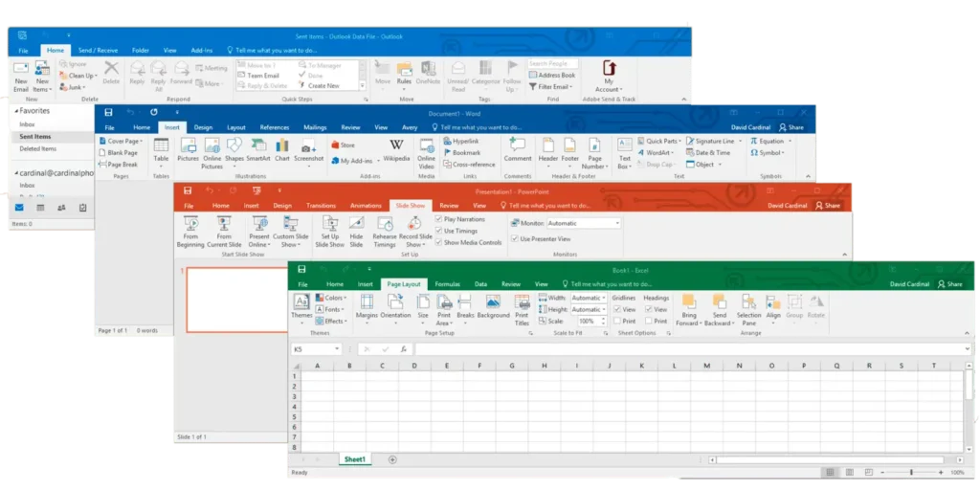
Task: Open Send / Receive tab in Outlook
Action: [98, 50]
